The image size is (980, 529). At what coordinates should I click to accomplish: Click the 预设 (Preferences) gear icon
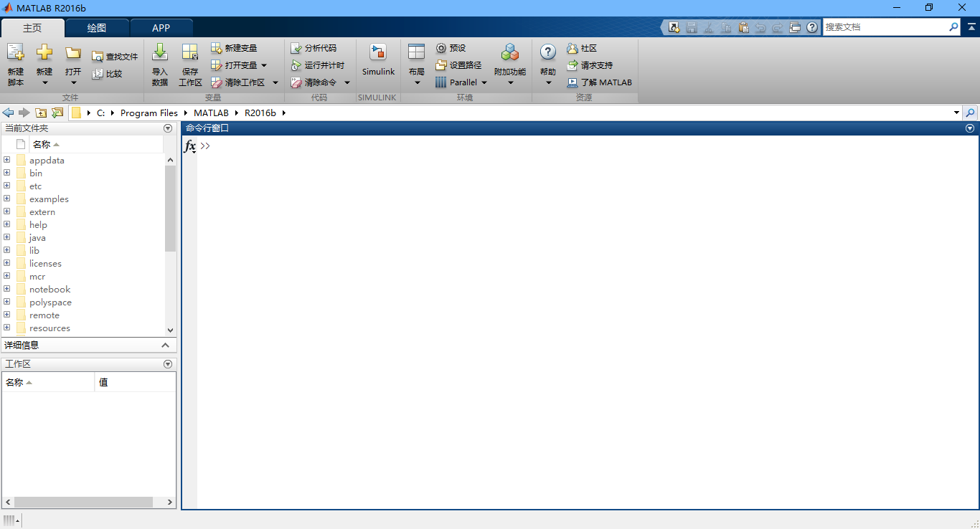tap(441, 48)
